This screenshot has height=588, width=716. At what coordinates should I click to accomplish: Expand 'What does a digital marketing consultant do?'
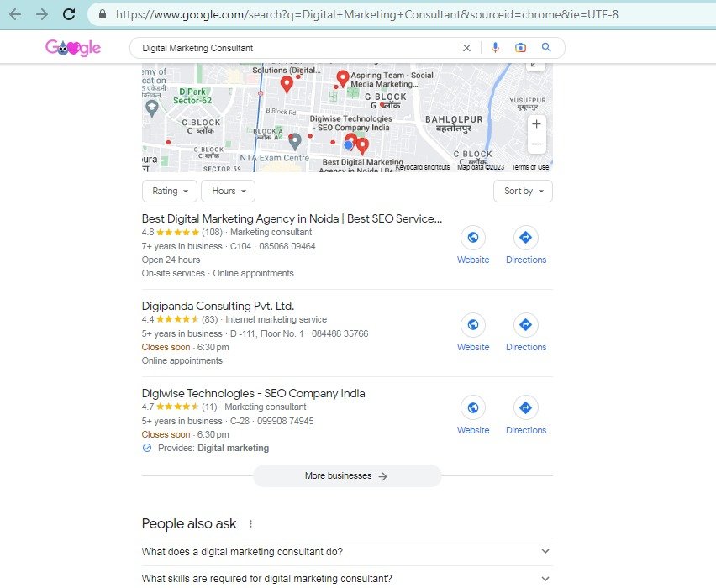(347, 552)
